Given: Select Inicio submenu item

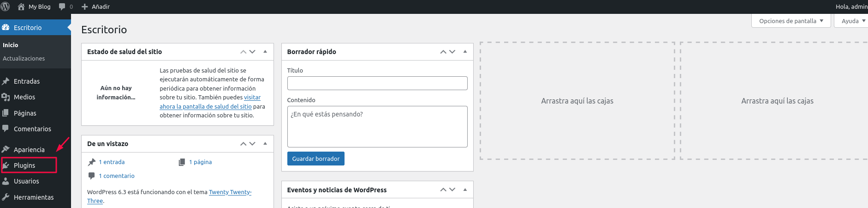Looking at the screenshot, I should [x=11, y=45].
